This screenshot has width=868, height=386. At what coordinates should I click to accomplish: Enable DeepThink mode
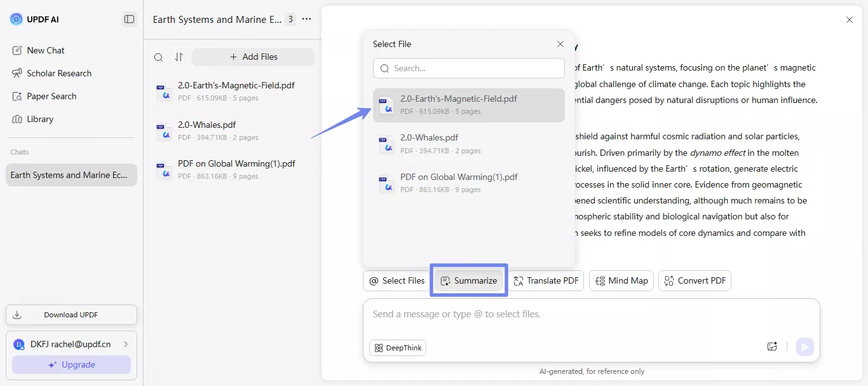[x=397, y=348]
